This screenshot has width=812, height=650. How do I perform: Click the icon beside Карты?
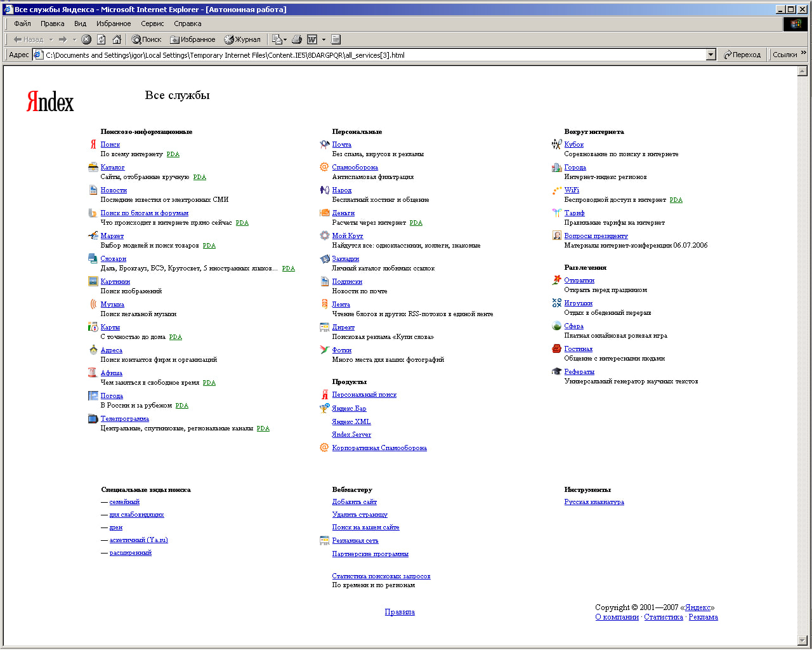click(93, 327)
